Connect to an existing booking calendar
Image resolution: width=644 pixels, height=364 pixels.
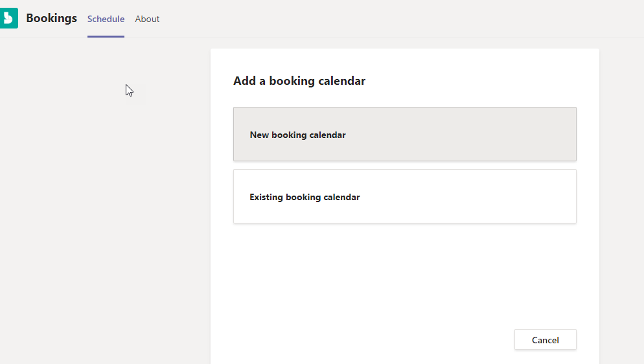pos(404,196)
